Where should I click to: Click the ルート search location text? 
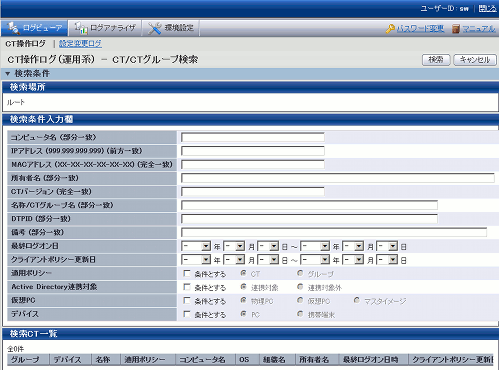[16, 103]
